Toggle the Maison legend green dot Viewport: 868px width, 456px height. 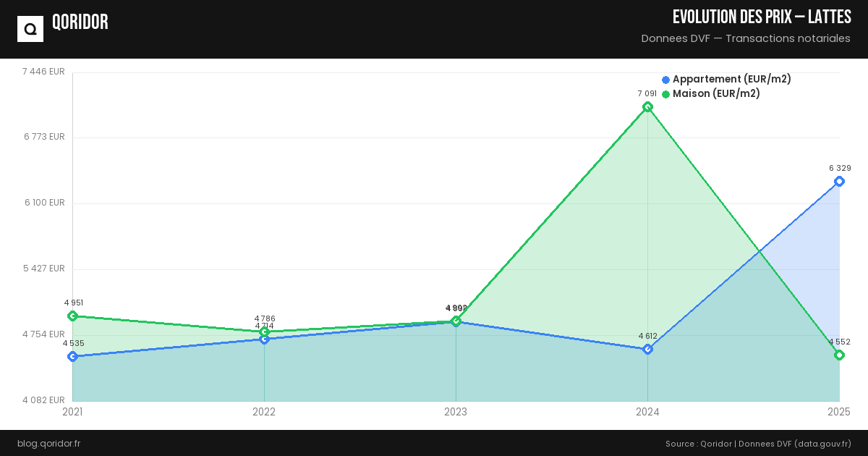click(x=665, y=94)
